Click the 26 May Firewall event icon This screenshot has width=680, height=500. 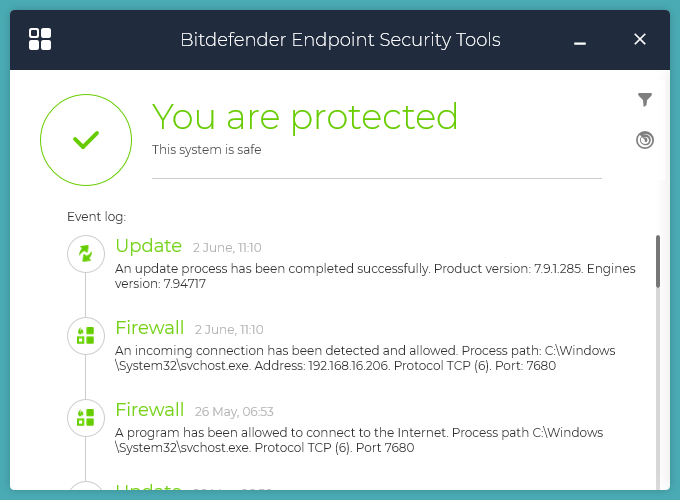(86, 417)
